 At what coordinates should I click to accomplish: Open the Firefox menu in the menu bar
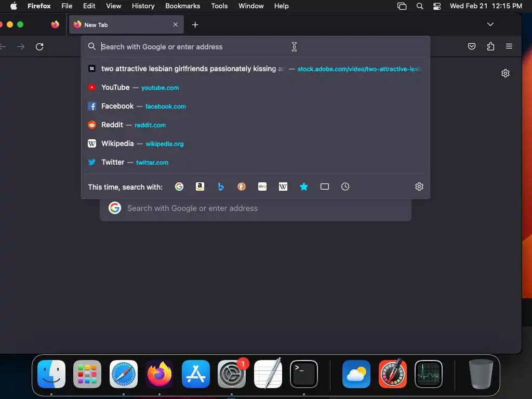(x=39, y=6)
